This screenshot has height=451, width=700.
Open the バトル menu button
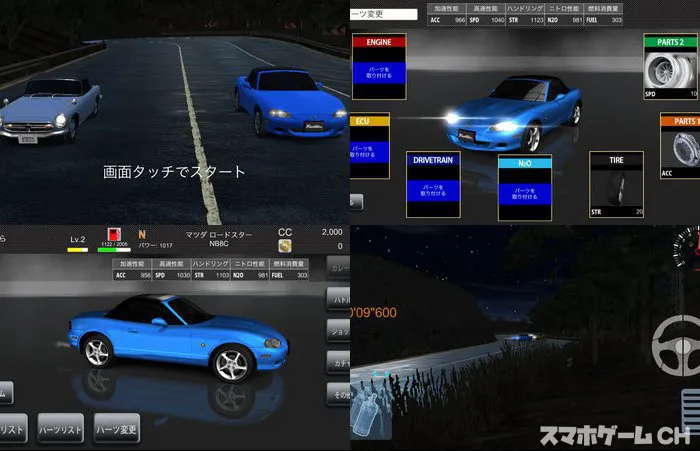pyautogui.click(x=338, y=300)
